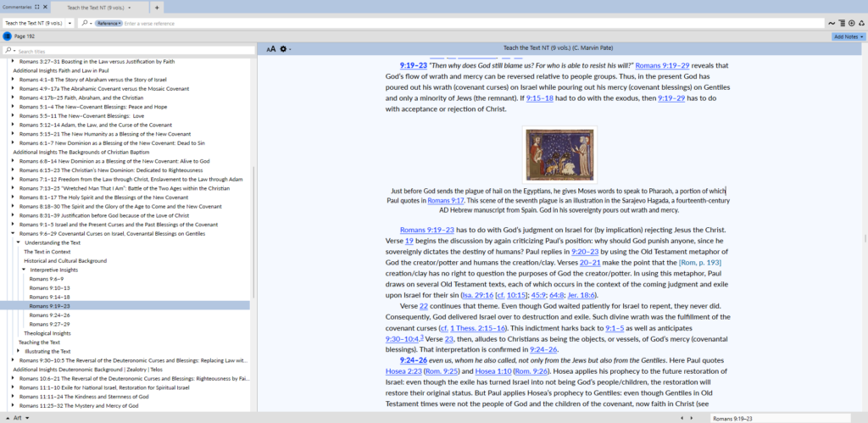
Task: Click the circled plus icon in search toolbar
Action: click(851, 23)
